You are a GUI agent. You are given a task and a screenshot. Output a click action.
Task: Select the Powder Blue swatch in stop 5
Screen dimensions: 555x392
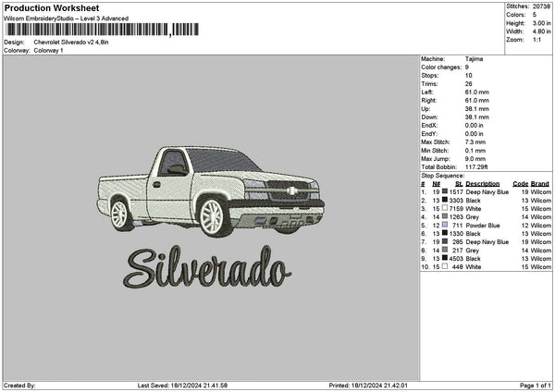[445, 225]
